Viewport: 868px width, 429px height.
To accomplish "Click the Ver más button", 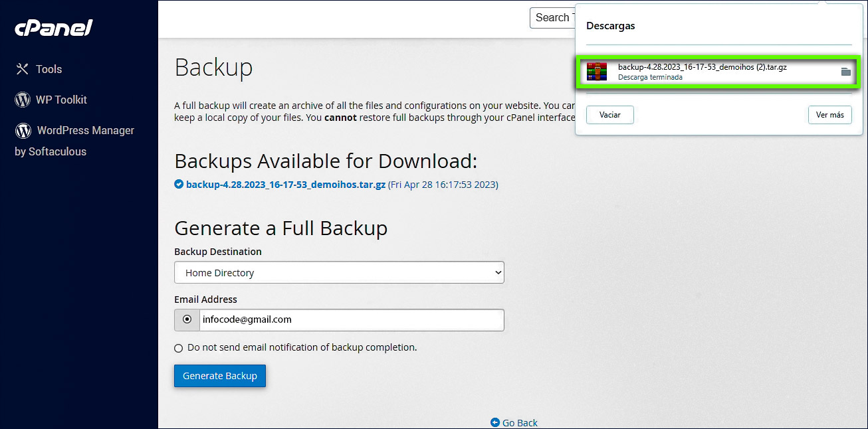I will (829, 115).
